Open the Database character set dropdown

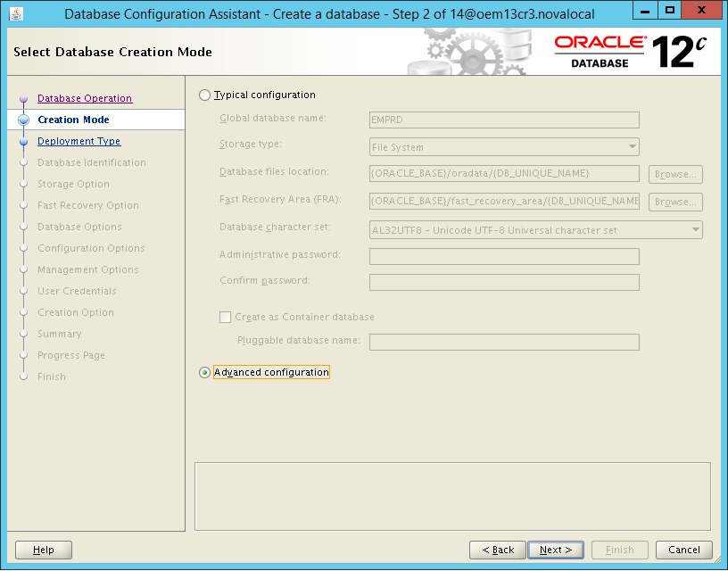tap(536, 230)
